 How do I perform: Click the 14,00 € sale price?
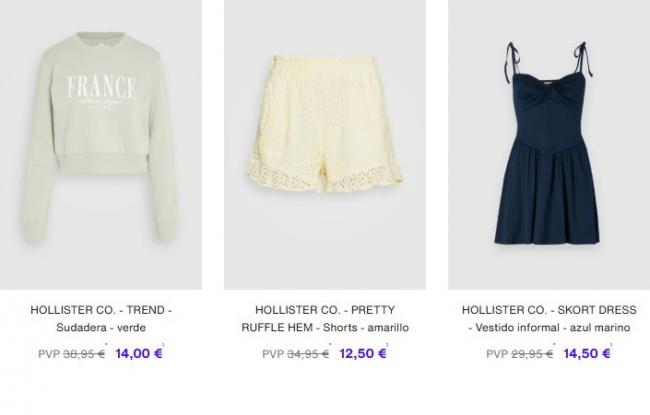[x=139, y=354]
